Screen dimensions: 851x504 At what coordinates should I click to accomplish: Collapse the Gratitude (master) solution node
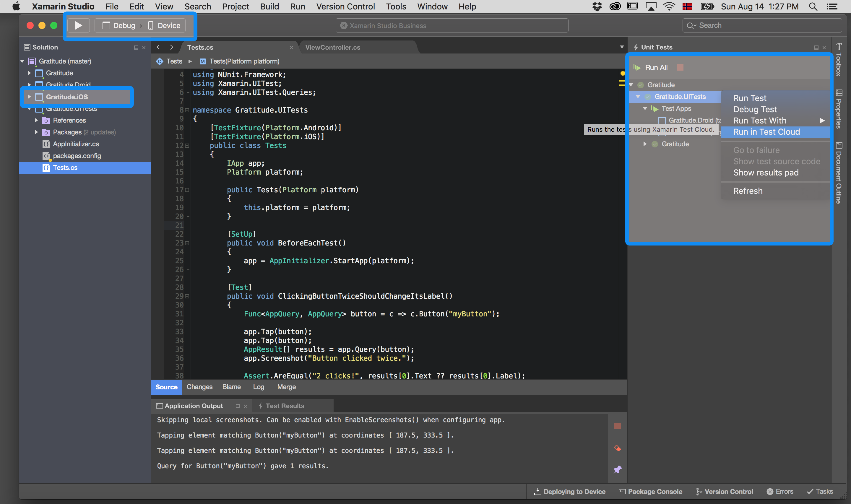click(x=22, y=61)
